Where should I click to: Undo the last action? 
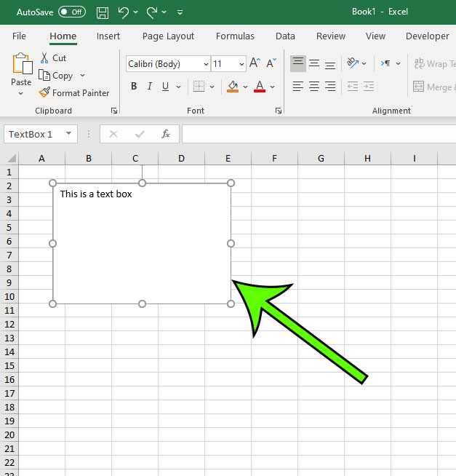124,12
